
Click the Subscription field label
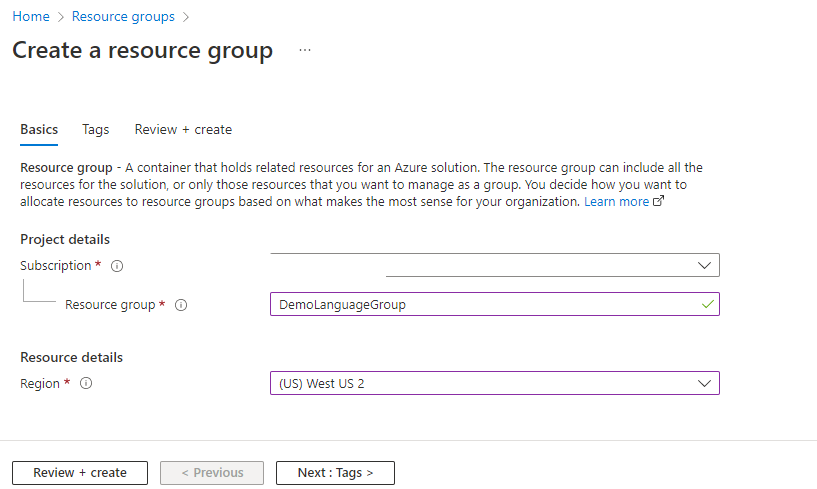(56, 265)
